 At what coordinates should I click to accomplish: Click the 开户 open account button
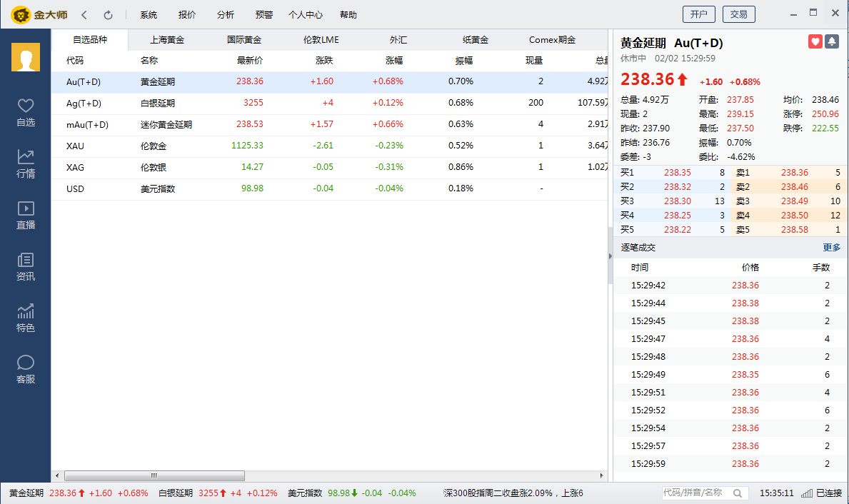pyautogui.click(x=699, y=14)
